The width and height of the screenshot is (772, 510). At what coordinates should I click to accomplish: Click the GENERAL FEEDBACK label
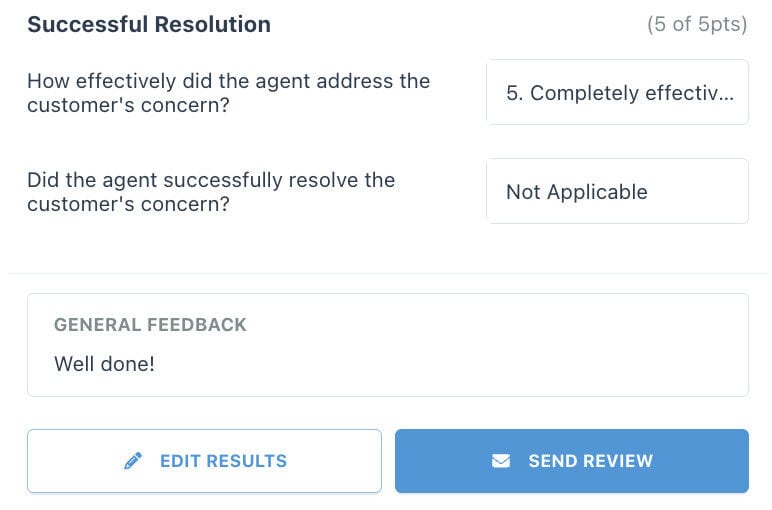point(150,325)
